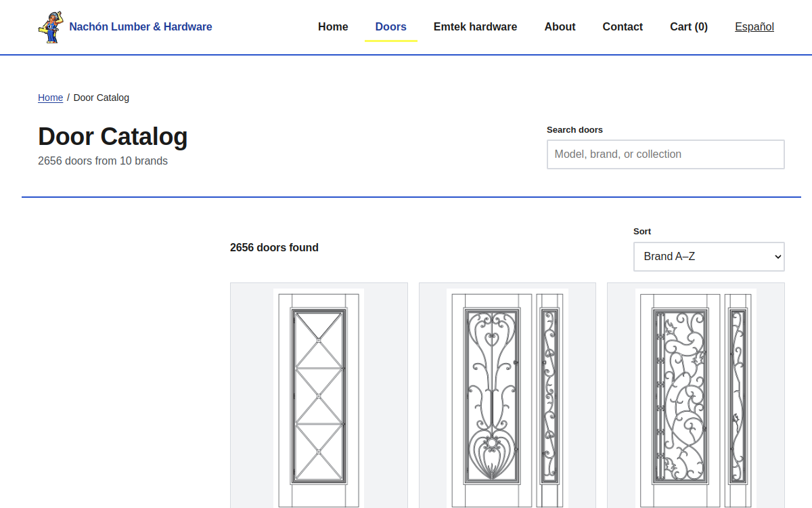Switch language to Español

tap(754, 27)
